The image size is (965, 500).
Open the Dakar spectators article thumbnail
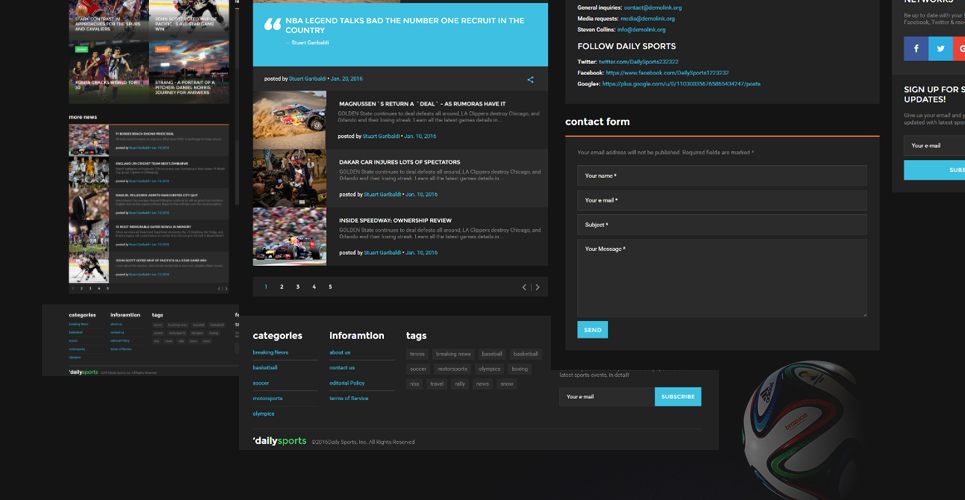(289, 179)
